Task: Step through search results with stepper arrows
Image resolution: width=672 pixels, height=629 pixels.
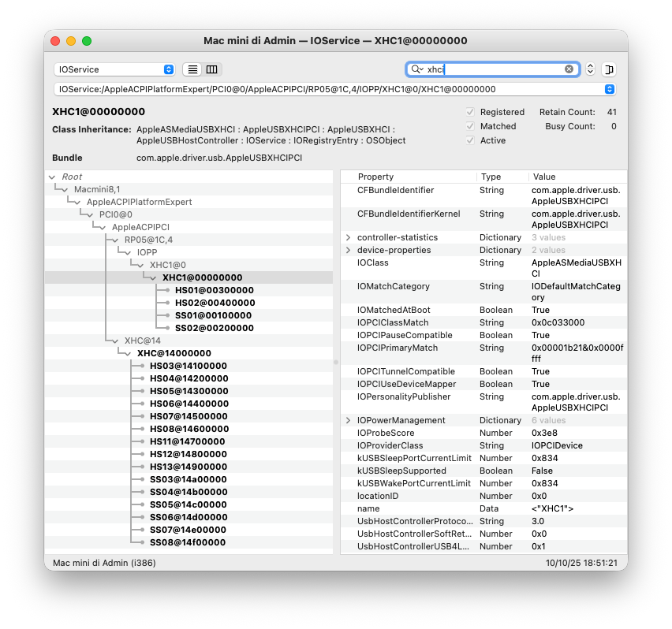Action: pyautogui.click(x=590, y=69)
